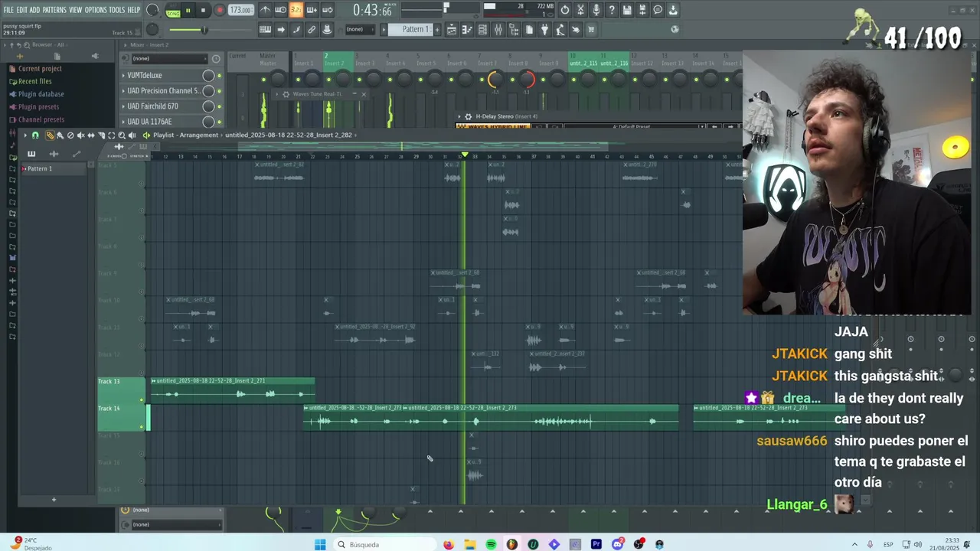Disable UAD Precision Channel effect slot LED
Screen dimensions: 980x551
click(219, 91)
